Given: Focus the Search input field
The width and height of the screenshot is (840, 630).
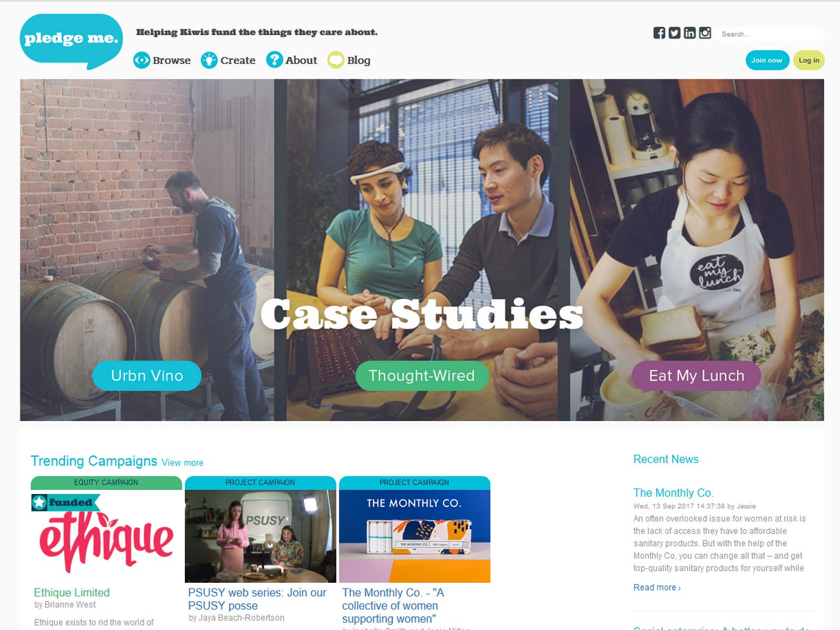Looking at the screenshot, I should click(x=770, y=34).
